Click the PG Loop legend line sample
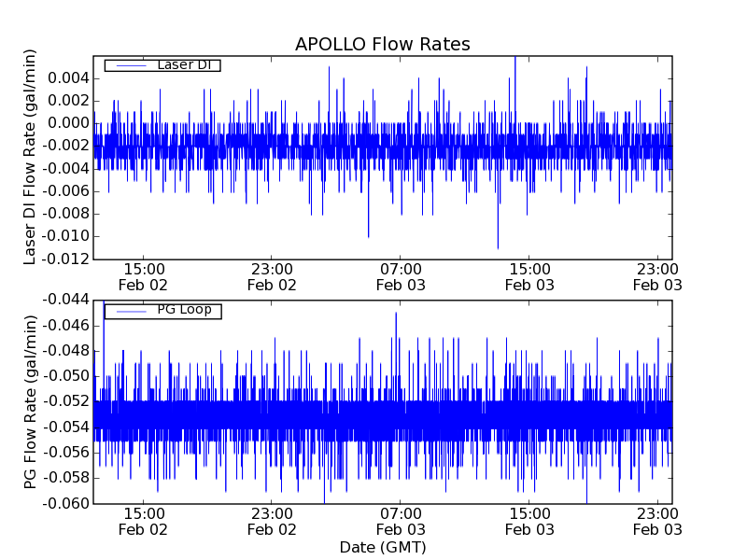Viewport: 747px width, 560px height. (132, 312)
